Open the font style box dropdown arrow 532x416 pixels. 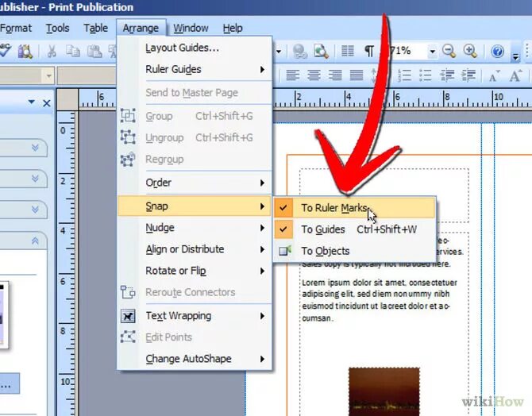pyautogui.click(x=49, y=75)
